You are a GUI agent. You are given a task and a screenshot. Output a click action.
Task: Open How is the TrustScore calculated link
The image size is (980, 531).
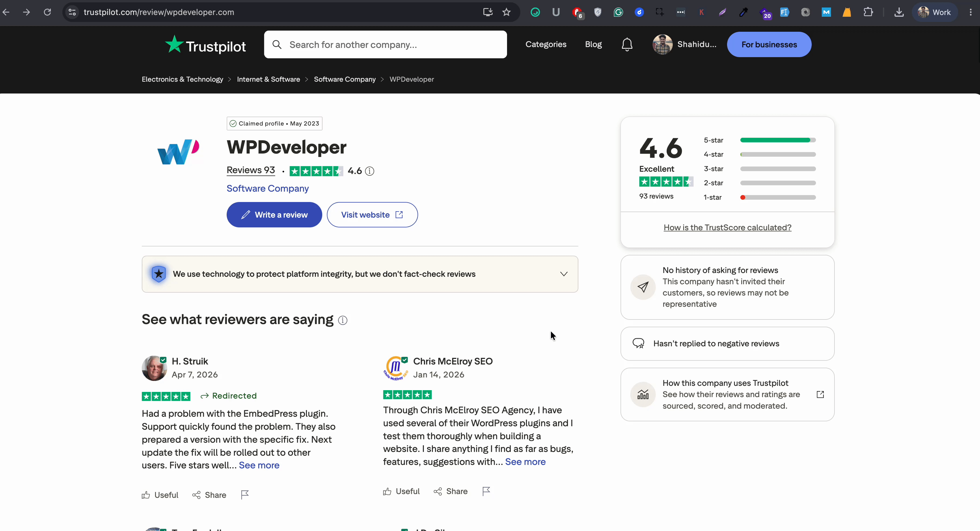727,227
